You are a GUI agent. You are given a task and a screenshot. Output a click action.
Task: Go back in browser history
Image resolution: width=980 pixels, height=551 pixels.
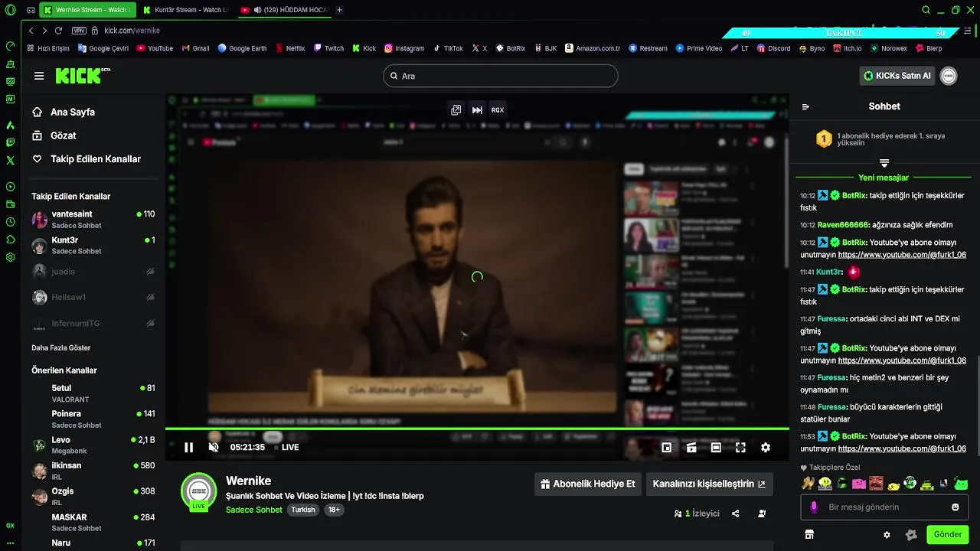31,31
